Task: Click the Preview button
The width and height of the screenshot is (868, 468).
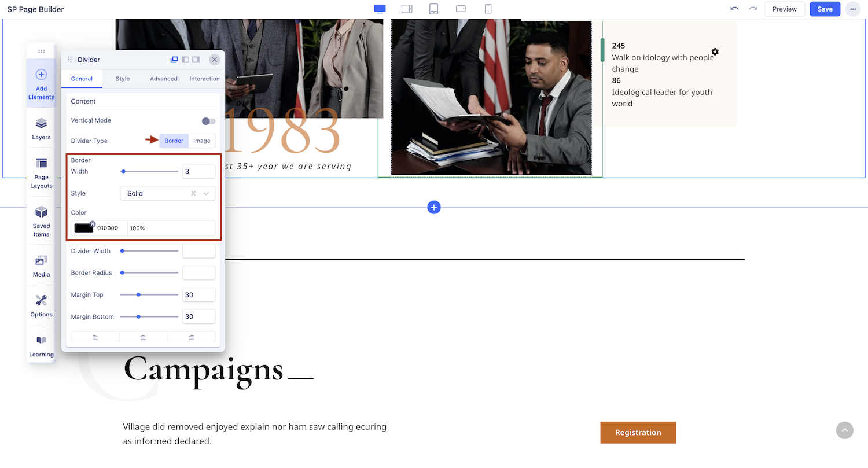Action: click(785, 9)
